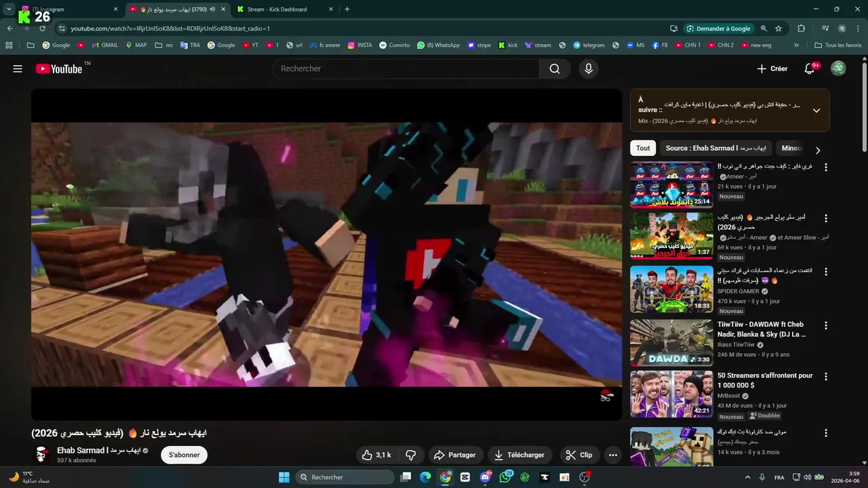Open a new browser tab
This screenshot has width=868, height=488.
(347, 9)
